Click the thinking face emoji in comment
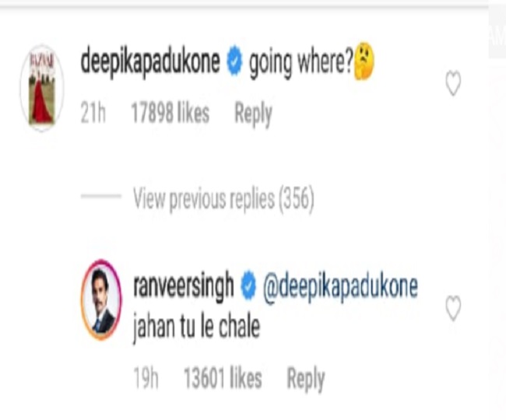 [364, 61]
